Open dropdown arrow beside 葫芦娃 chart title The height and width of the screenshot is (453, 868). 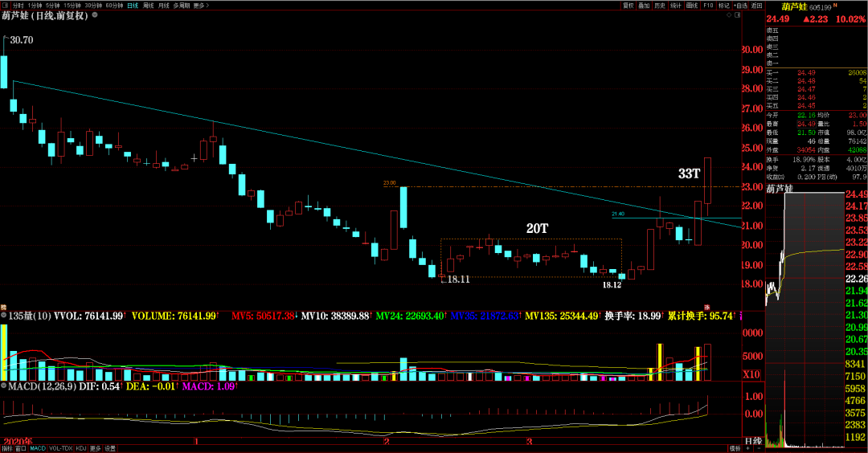[95, 15]
